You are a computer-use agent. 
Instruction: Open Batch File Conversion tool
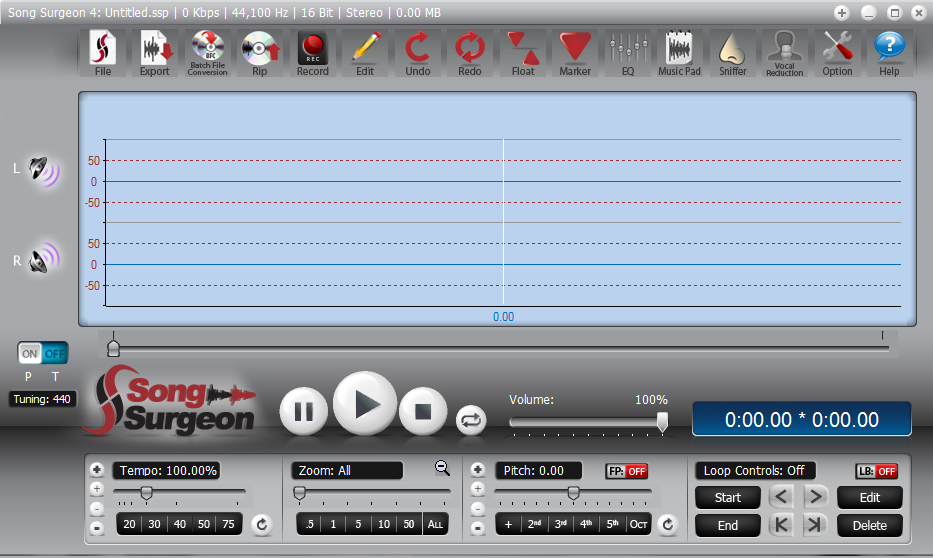tap(207, 54)
